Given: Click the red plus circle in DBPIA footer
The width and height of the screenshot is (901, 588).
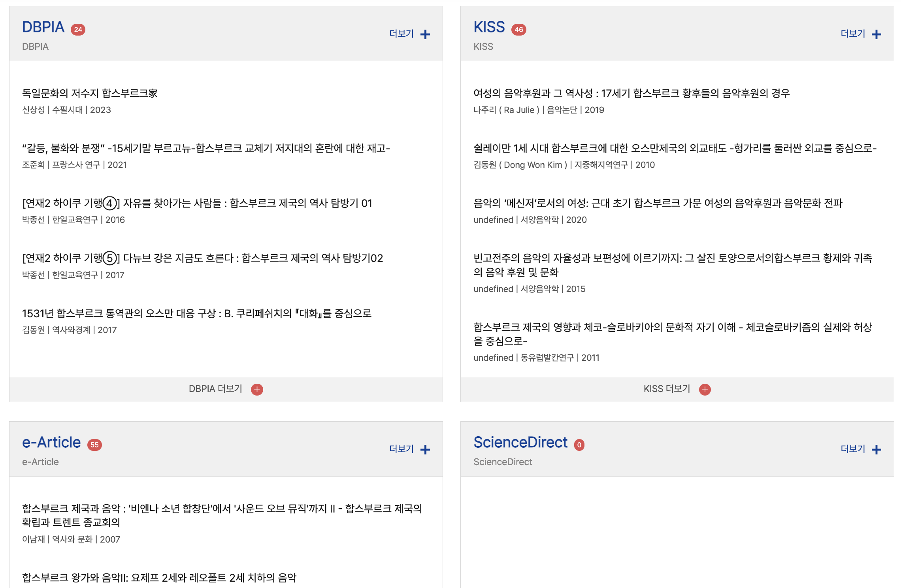Looking at the screenshot, I should pos(257,389).
